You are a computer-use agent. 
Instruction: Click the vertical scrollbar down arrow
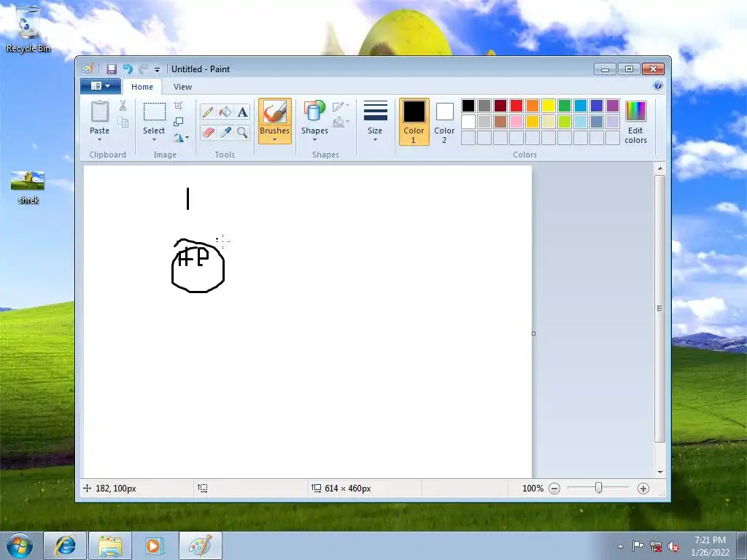point(659,472)
